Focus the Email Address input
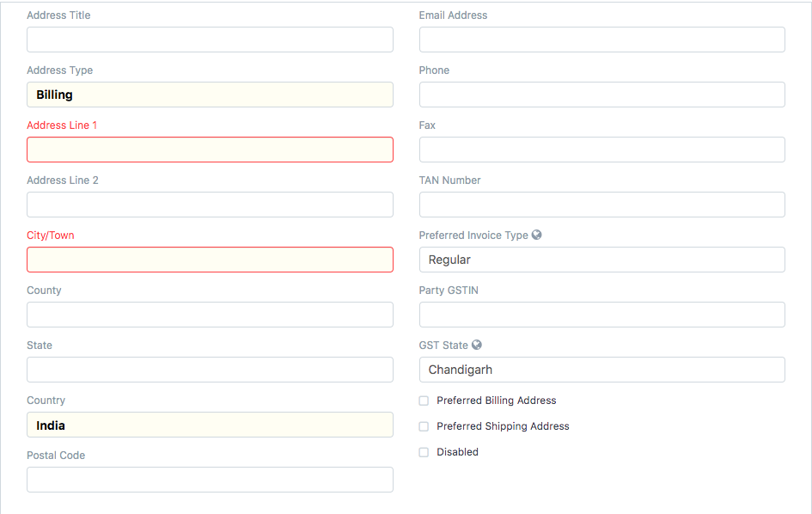Screen dimensions: 812x514 coord(601,40)
